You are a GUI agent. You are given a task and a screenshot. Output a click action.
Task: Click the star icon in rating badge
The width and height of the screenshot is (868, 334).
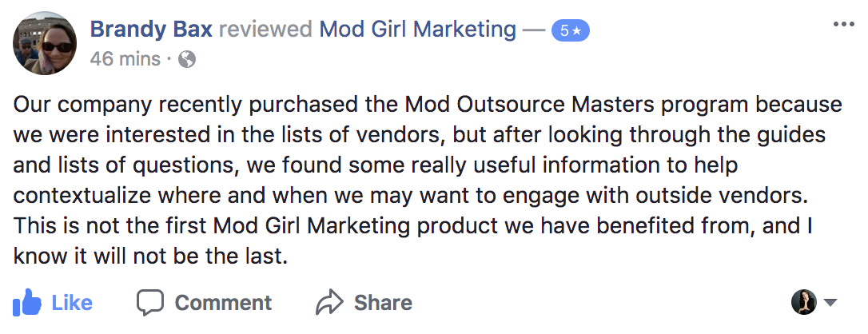(x=576, y=31)
